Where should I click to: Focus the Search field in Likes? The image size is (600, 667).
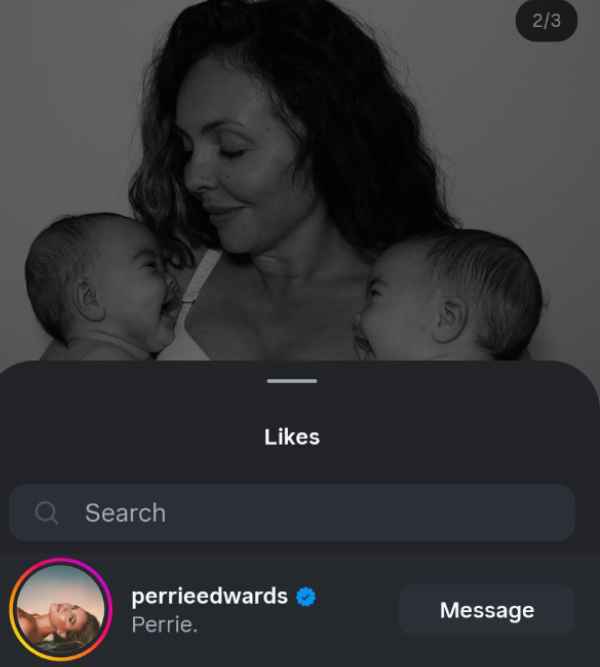[x=300, y=513]
